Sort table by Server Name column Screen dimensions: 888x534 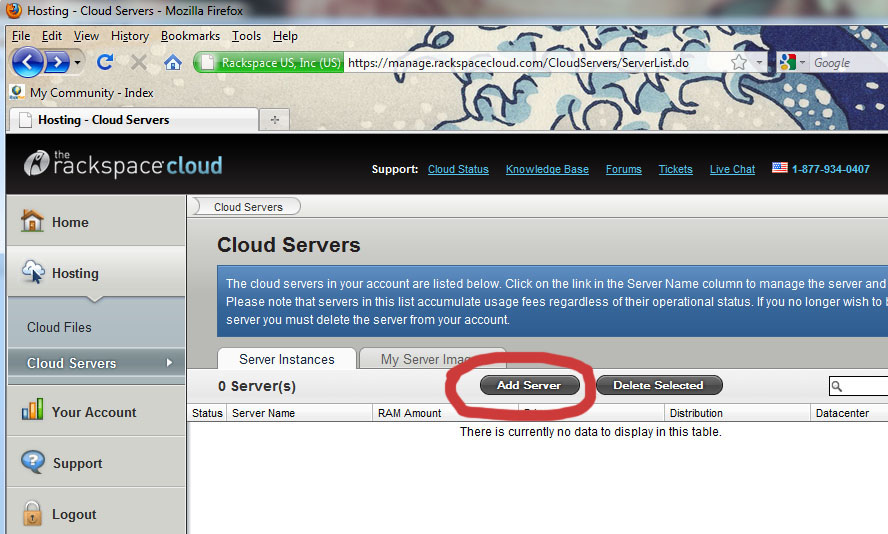(x=263, y=413)
